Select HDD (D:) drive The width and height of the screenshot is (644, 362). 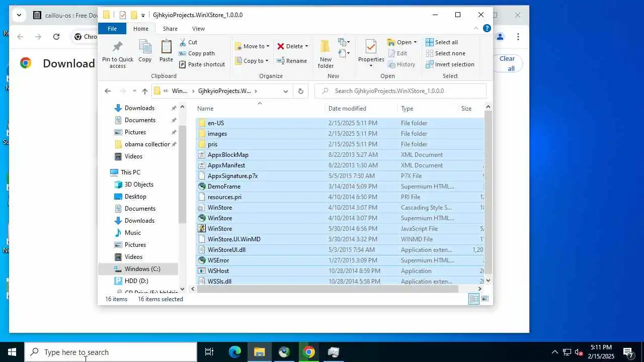click(x=136, y=281)
